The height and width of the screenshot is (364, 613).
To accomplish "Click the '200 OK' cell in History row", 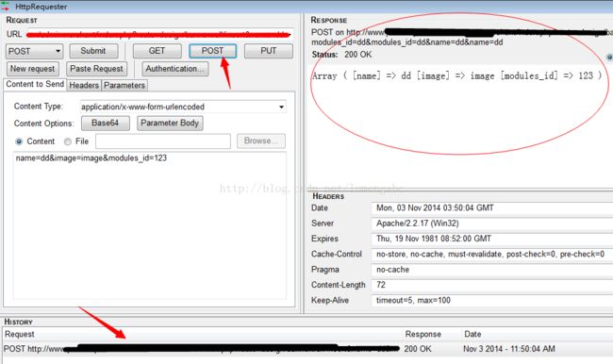I will click(x=418, y=349).
